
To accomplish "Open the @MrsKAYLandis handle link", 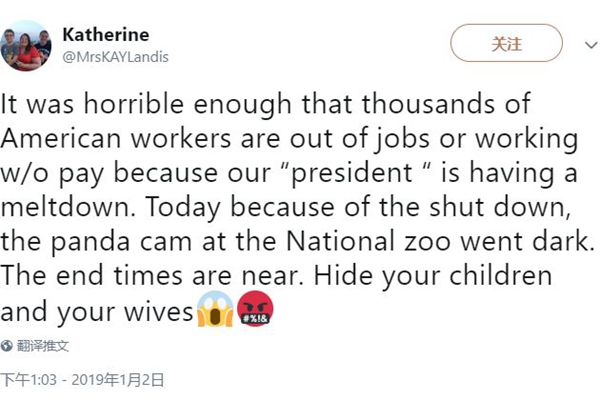I will point(115,57).
